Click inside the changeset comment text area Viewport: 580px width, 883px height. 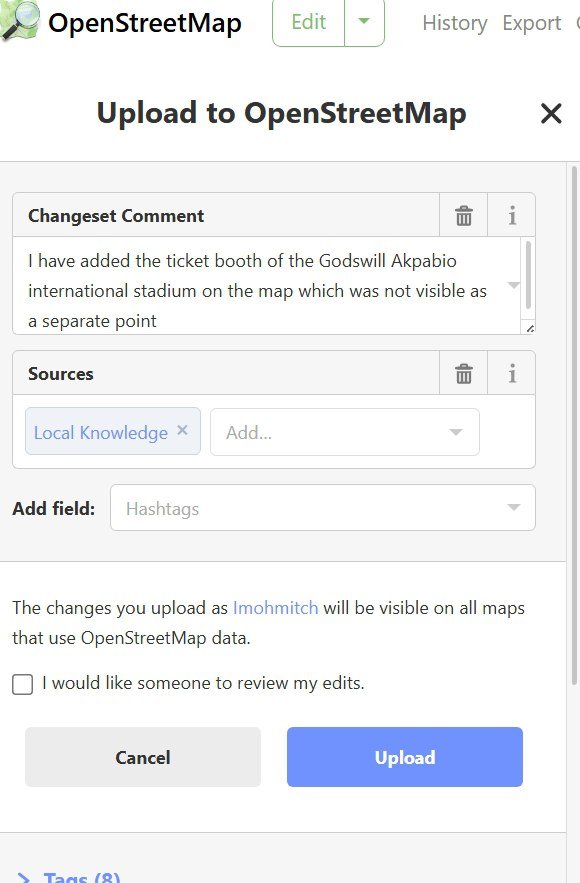click(265, 286)
